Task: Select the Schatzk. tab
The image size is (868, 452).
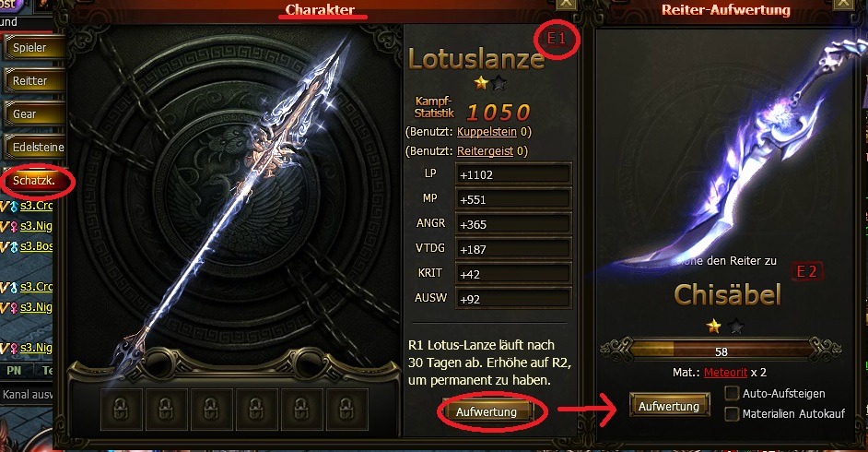Action: coord(34,181)
